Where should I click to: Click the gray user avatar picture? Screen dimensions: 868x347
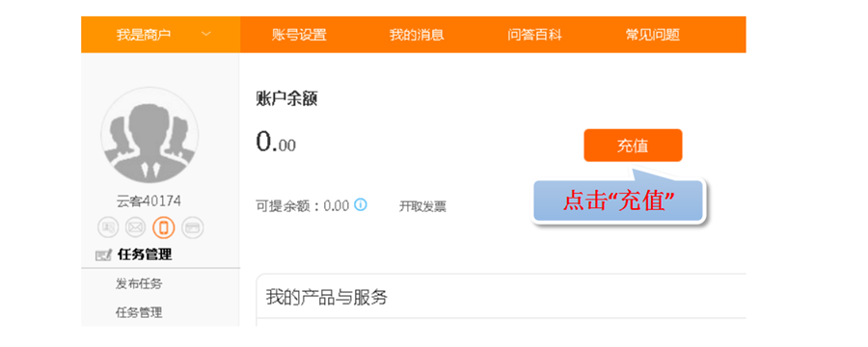pos(149,136)
